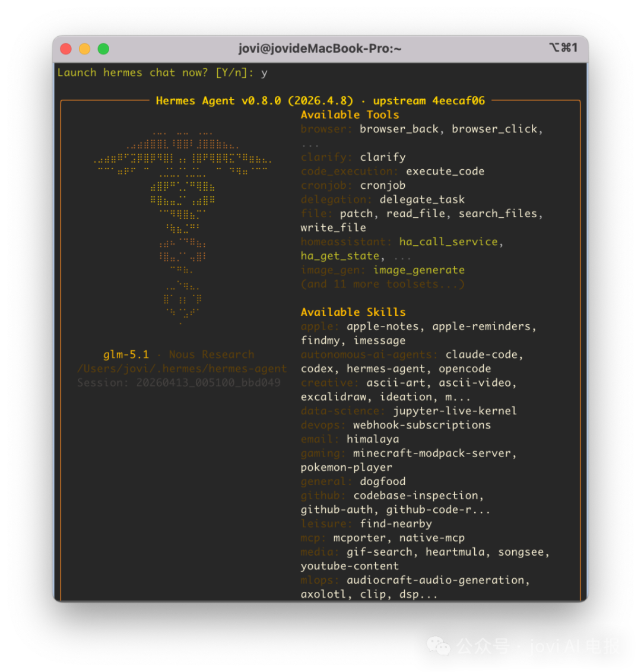Image resolution: width=641 pixels, height=672 pixels.
Task: Maximize terminal using the green button
Action: click(103, 49)
